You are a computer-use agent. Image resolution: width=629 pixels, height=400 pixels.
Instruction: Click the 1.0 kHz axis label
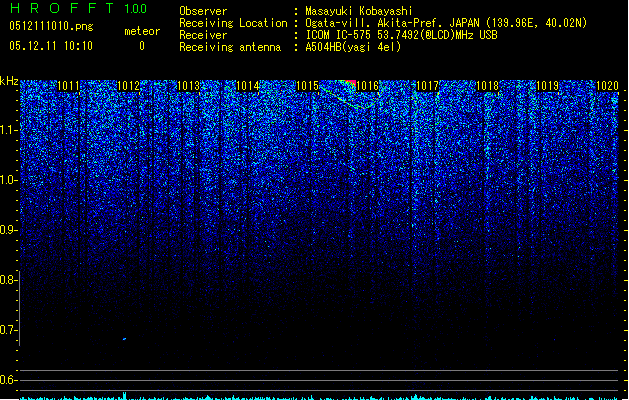(8, 180)
